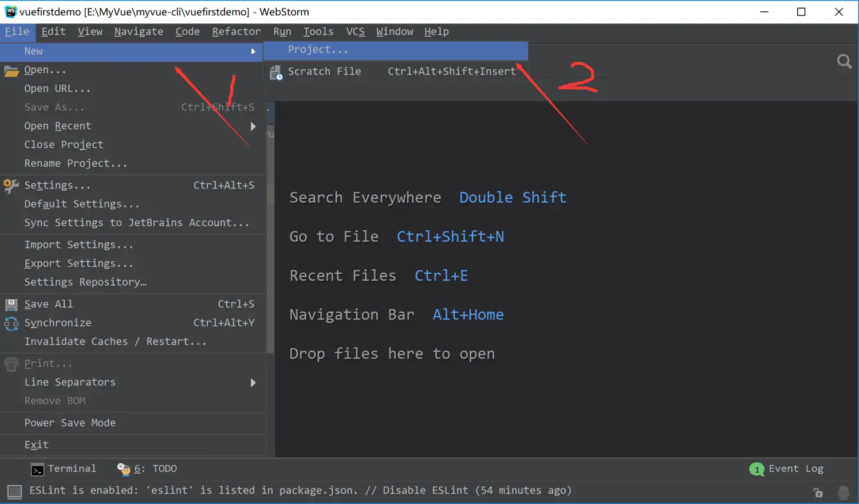Open the VCS menu

click(355, 32)
